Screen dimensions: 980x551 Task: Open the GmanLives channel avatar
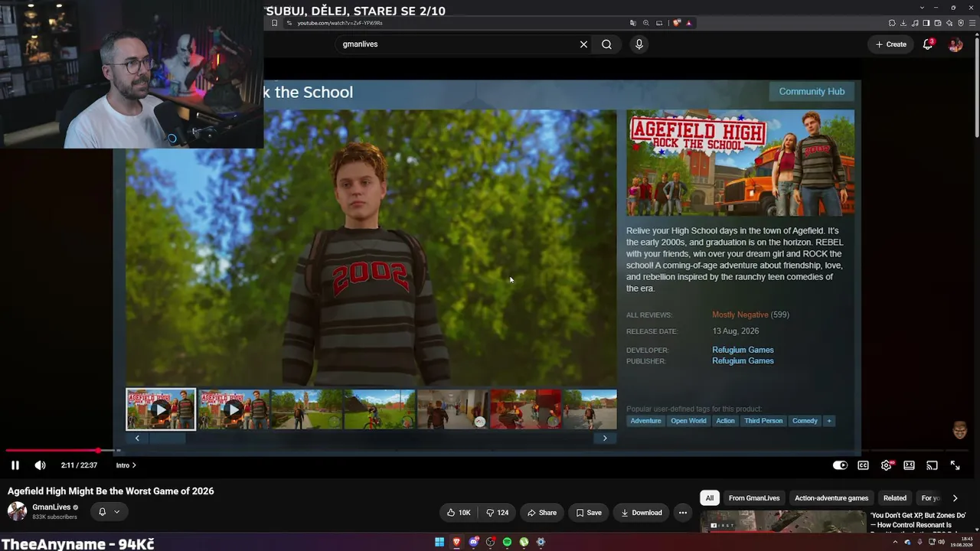pyautogui.click(x=17, y=511)
